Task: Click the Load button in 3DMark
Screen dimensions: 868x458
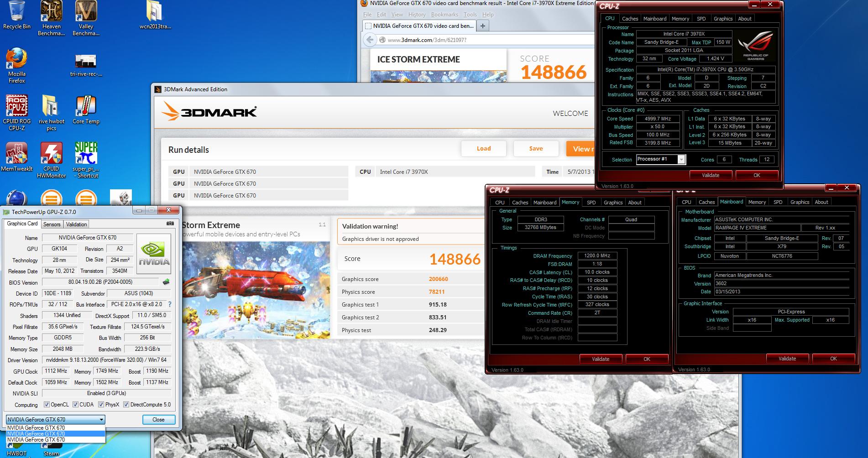Action: pyautogui.click(x=483, y=149)
